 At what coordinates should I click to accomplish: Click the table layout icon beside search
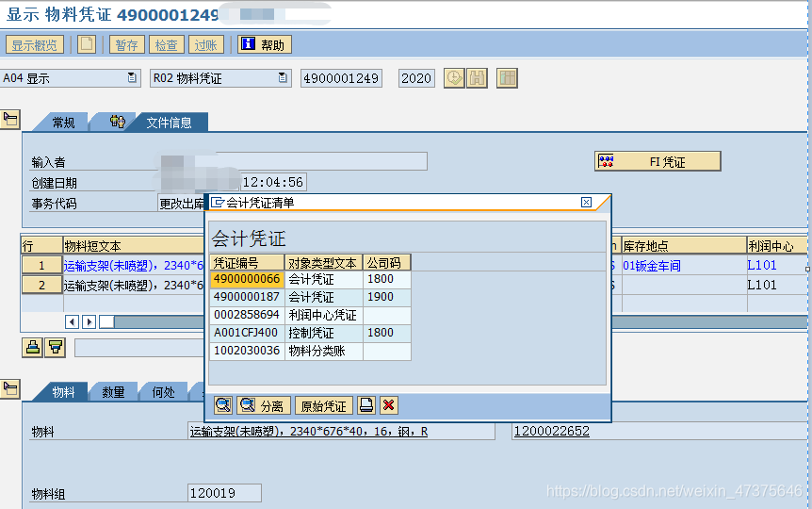click(507, 78)
